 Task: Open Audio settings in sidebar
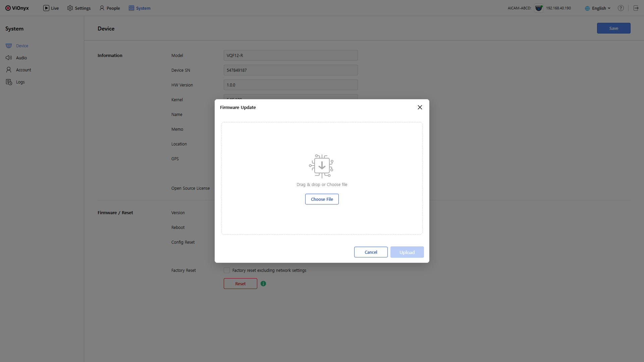pos(21,58)
